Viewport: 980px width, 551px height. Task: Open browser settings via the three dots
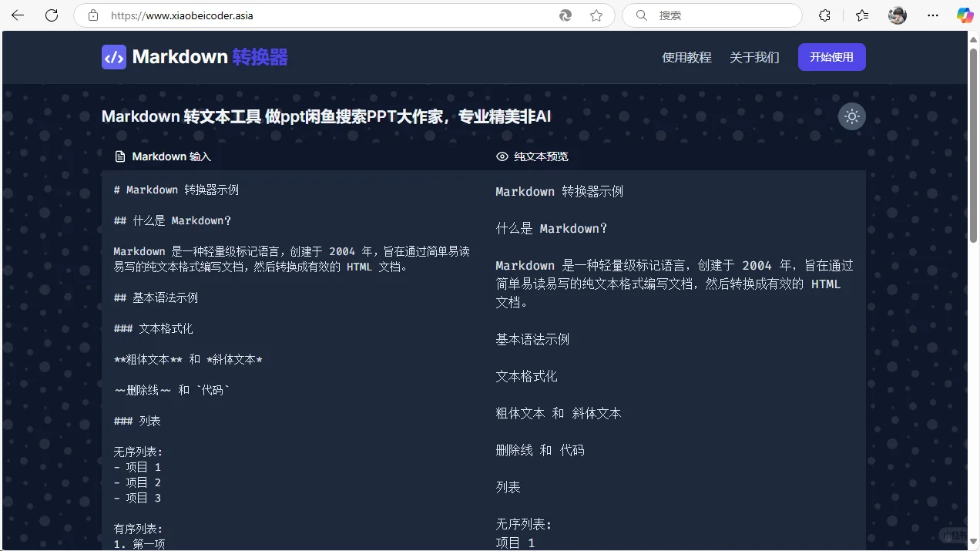(932, 15)
